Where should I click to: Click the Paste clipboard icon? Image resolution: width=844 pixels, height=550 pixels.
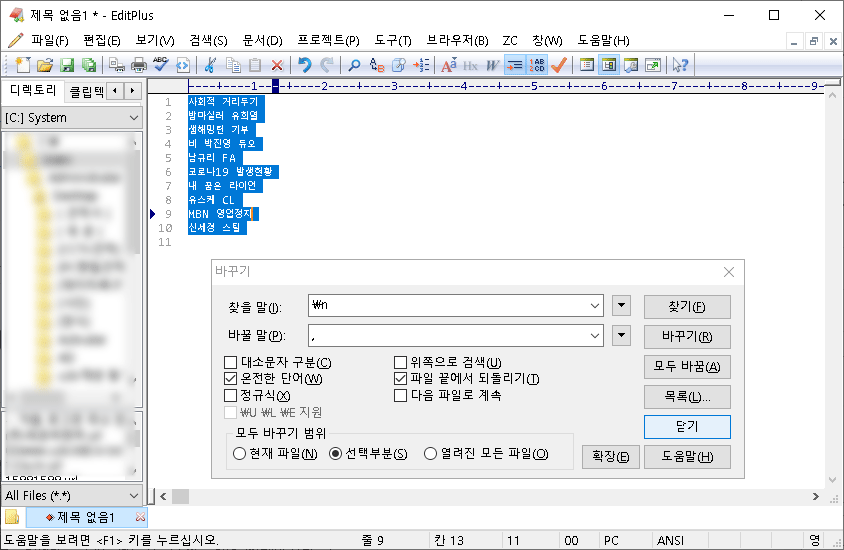[x=255, y=65]
